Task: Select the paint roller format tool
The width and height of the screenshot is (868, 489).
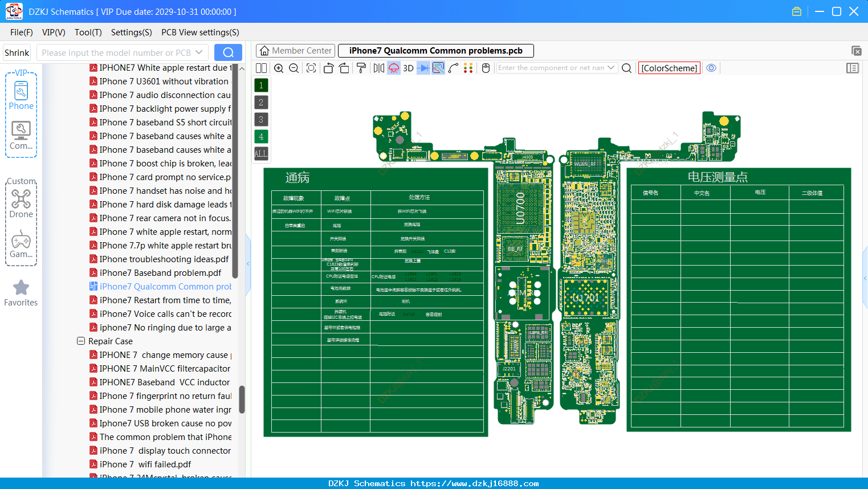Action: pos(361,68)
